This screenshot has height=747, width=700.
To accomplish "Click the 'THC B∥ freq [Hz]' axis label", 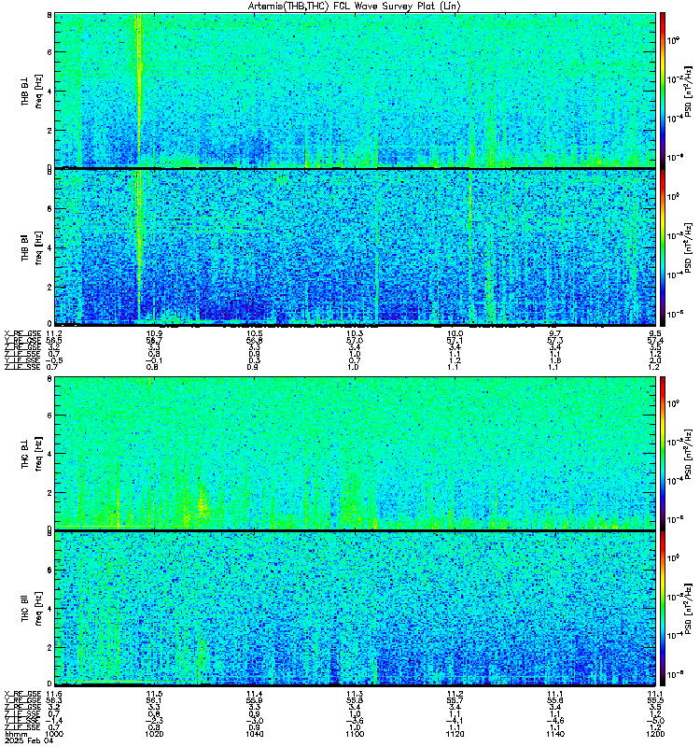I will tap(32, 609).
